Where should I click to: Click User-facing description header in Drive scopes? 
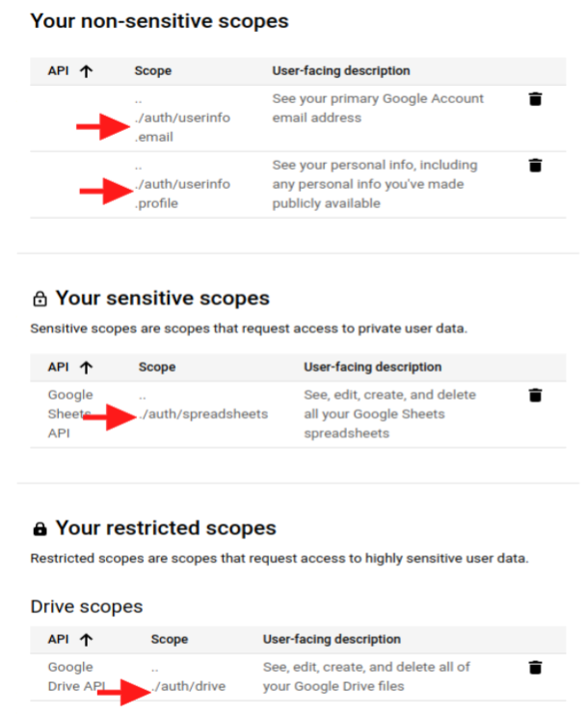tap(332, 639)
